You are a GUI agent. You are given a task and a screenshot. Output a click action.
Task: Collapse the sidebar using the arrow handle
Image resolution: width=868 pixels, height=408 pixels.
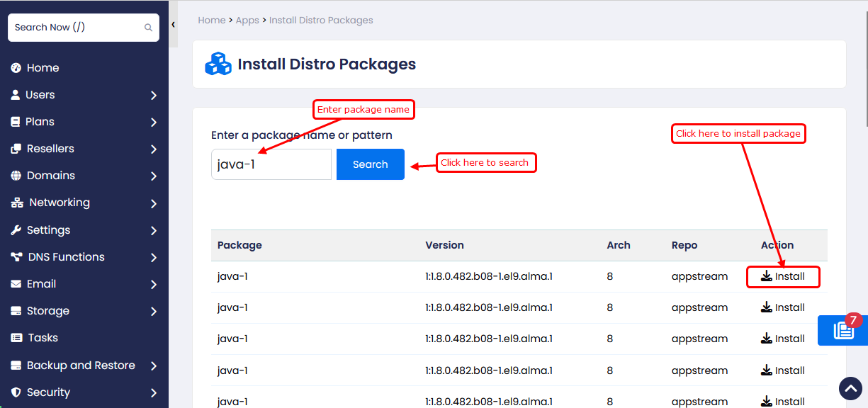pos(174,25)
